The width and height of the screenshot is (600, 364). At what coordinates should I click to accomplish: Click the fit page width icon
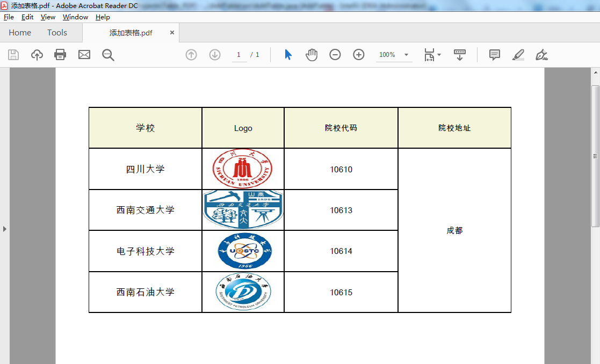(429, 55)
